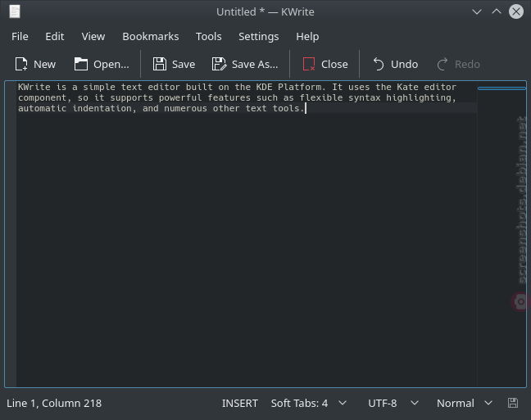Maximize the KWrite window
Image resolution: width=531 pixels, height=420 pixels.
pyautogui.click(x=497, y=11)
